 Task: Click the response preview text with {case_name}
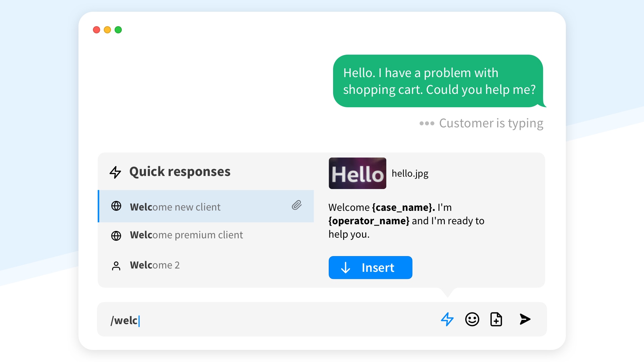(406, 221)
